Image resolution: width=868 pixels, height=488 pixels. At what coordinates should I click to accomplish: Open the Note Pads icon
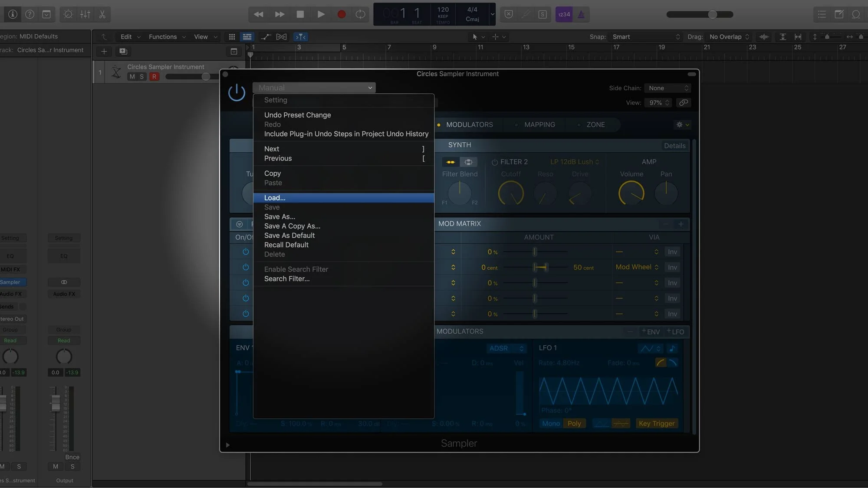coord(839,14)
